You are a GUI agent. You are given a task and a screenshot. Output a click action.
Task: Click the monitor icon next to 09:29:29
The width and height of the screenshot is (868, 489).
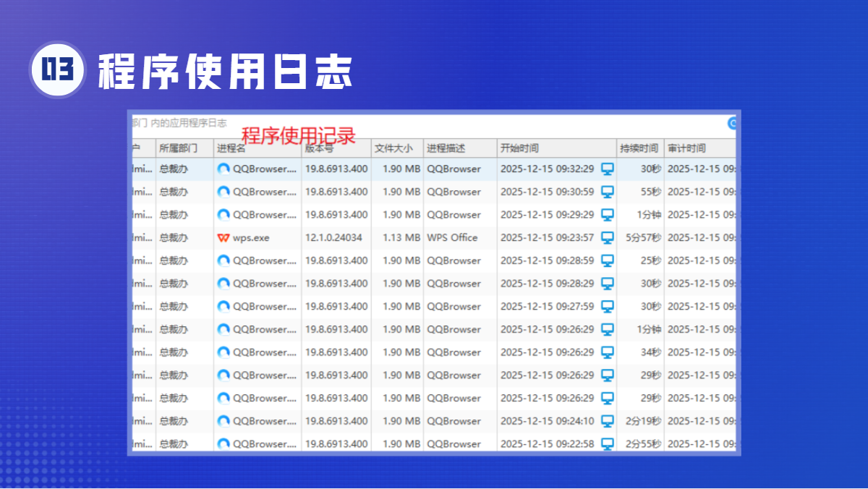(x=608, y=215)
